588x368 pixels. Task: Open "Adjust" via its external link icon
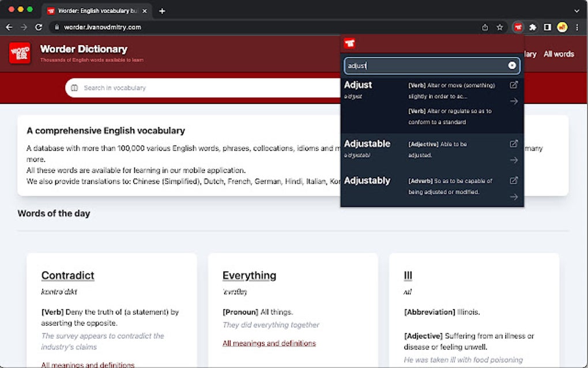click(512, 85)
